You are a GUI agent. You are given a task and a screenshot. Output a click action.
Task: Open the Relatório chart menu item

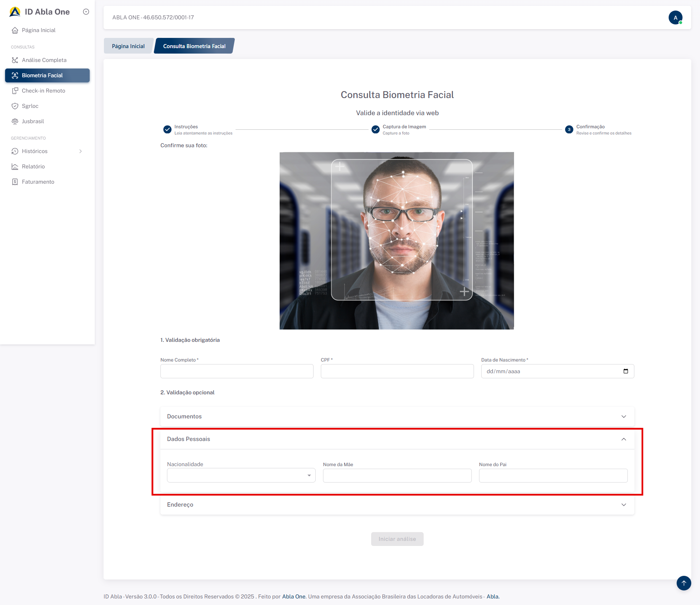(33, 167)
